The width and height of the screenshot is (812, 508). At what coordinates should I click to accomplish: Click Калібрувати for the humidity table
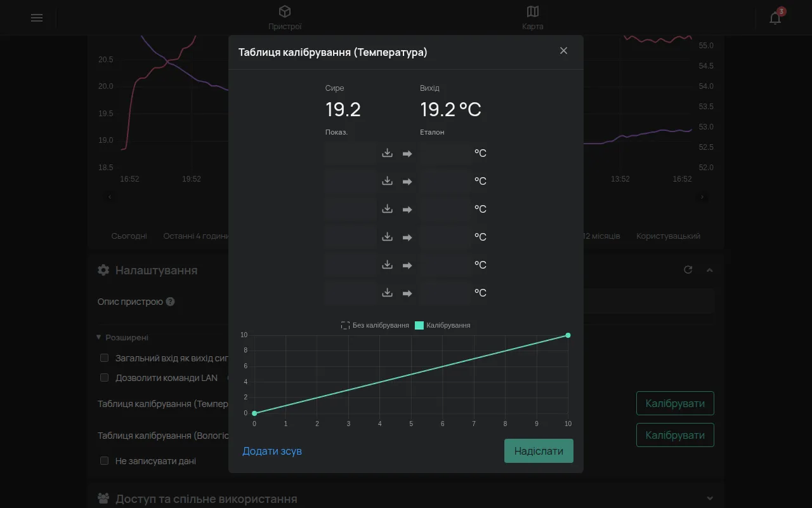[x=675, y=435]
